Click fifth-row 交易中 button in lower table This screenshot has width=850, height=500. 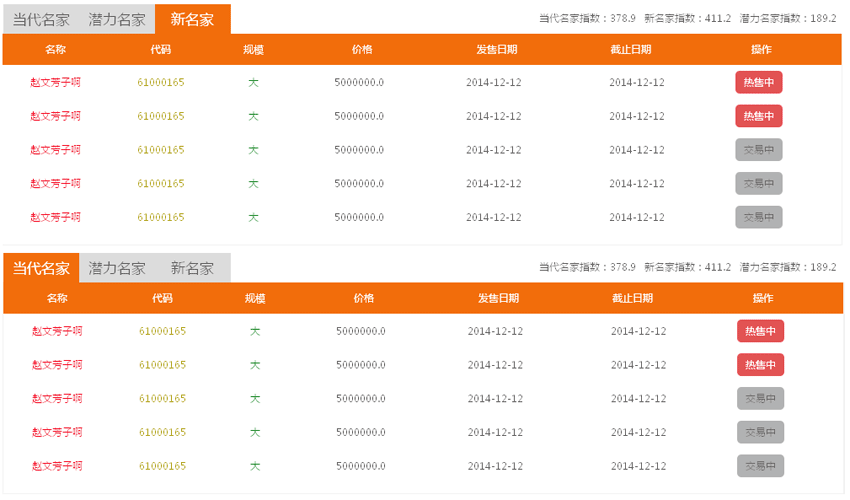(x=760, y=465)
